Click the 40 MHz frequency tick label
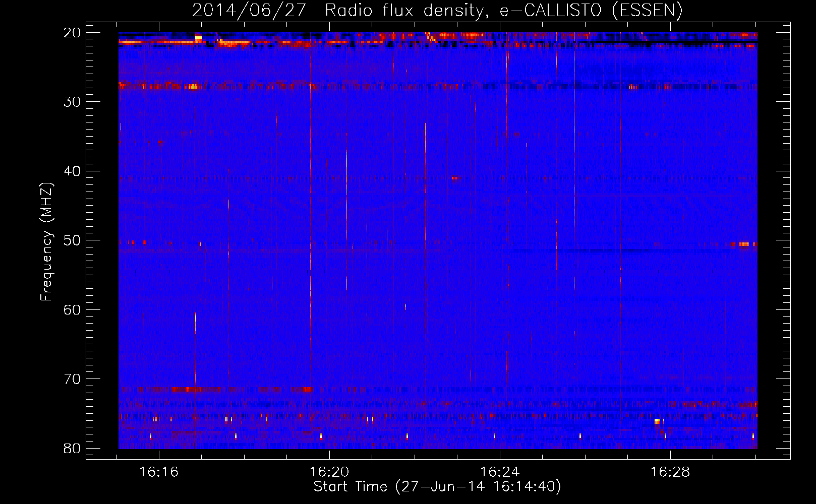 pyautogui.click(x=72, y=171)
